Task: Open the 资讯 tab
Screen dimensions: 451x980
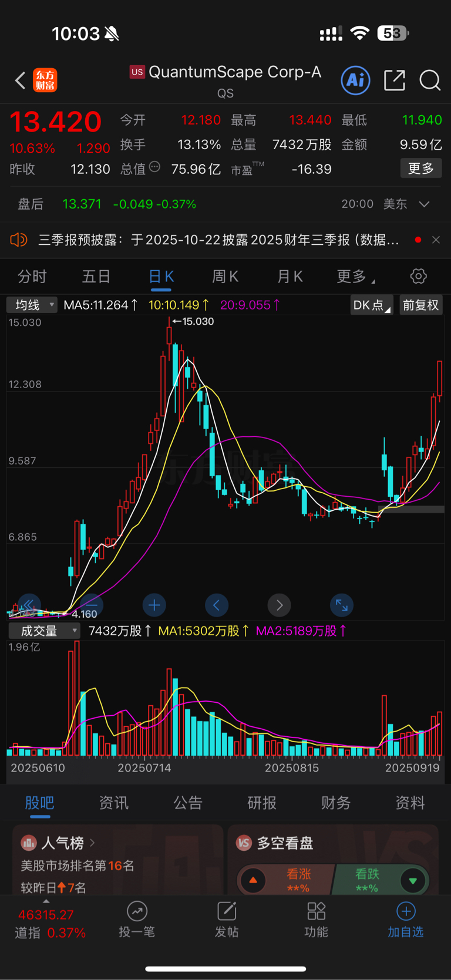Action: click(114, 803)
